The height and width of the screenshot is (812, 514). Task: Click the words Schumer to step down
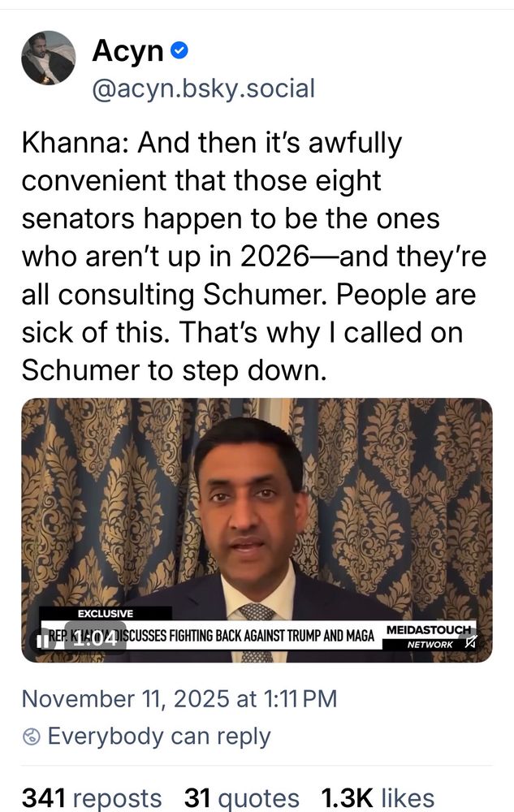click(x=174, y=369)
